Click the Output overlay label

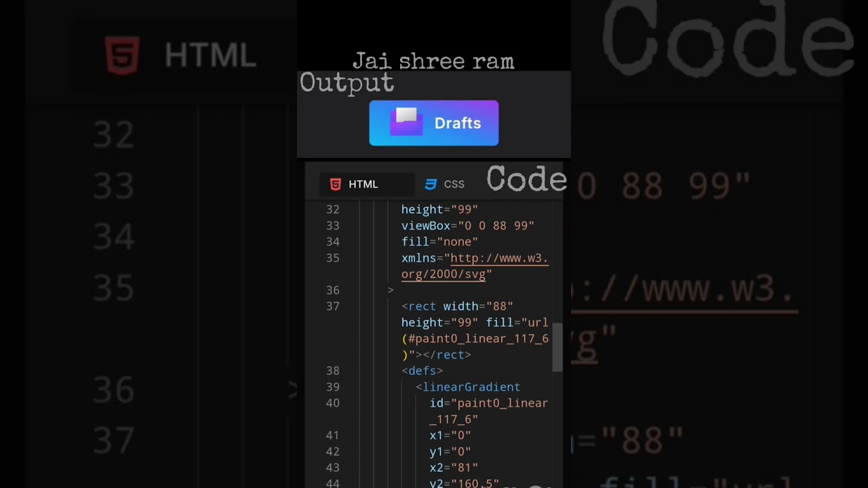(347, 83)
